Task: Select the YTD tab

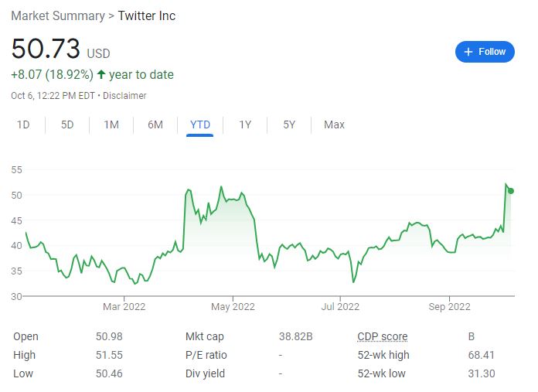Action: coord(199,124)
